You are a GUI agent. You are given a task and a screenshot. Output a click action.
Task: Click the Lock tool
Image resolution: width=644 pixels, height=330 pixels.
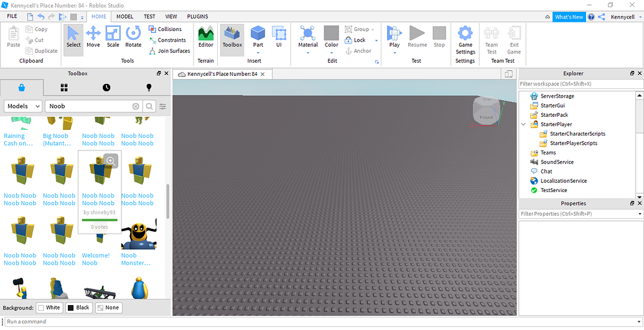tap(355, 40)
